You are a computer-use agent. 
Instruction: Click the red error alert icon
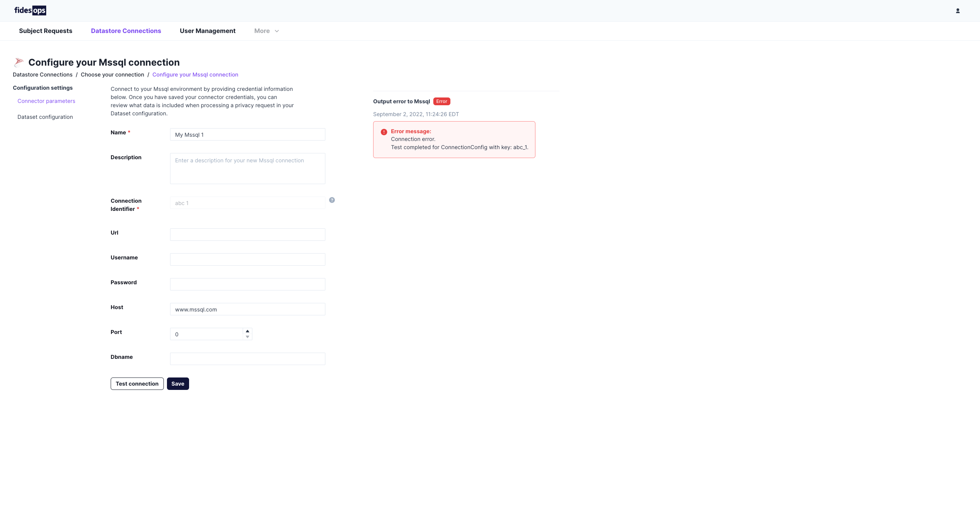[x=384, y=132]
